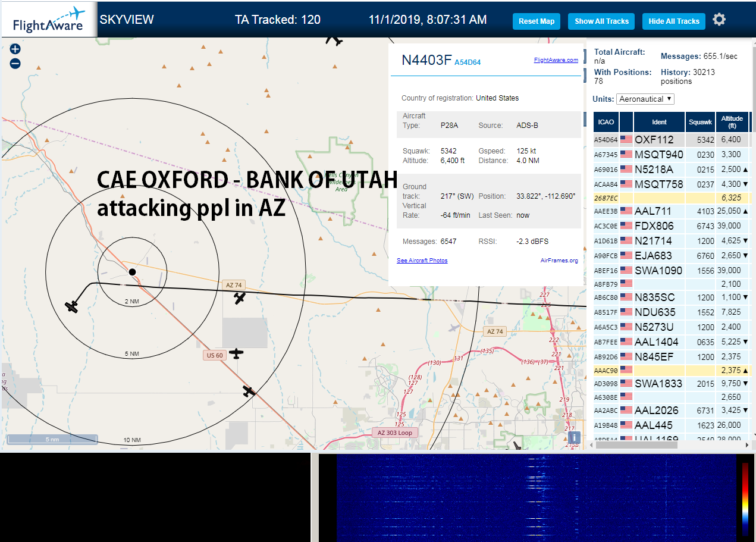Select MSQT758 aircraft row
The width and height of the screenshot is (756, 542).
click(x=672, y=184)
